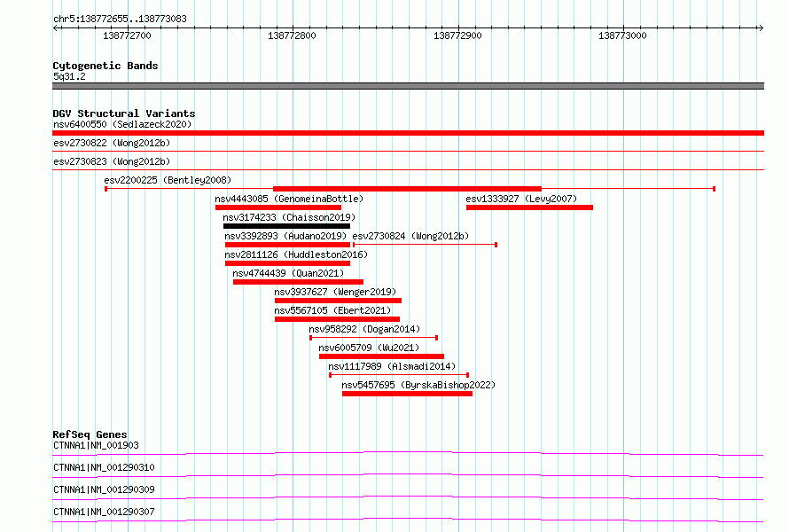Open the nsv3937627 (Wenger2019) label

pos(335,292)
